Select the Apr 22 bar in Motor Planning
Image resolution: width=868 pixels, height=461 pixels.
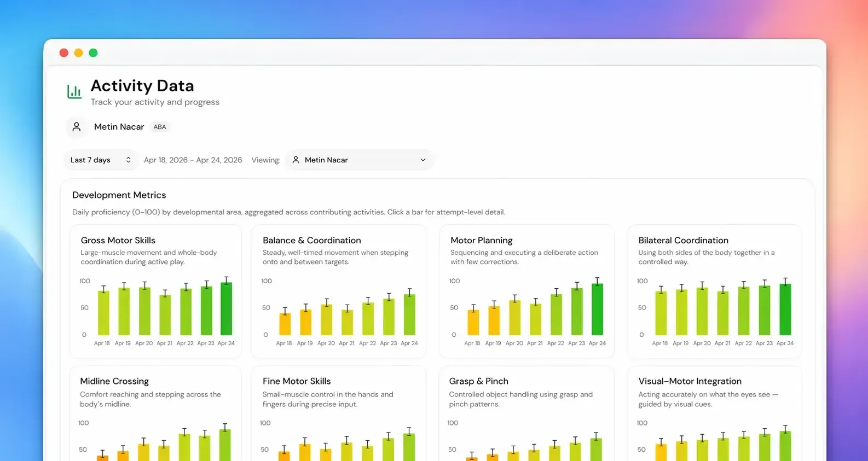pos(556,315)
